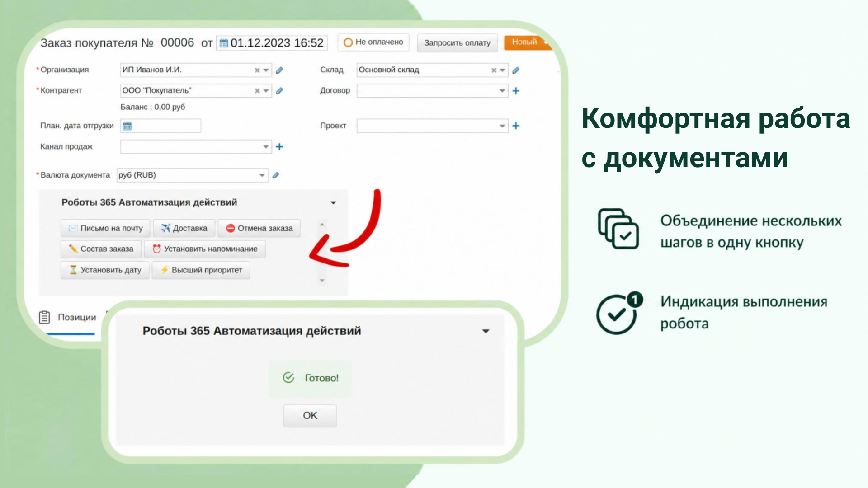Expand the Проект dropdown

click(502, 126)
